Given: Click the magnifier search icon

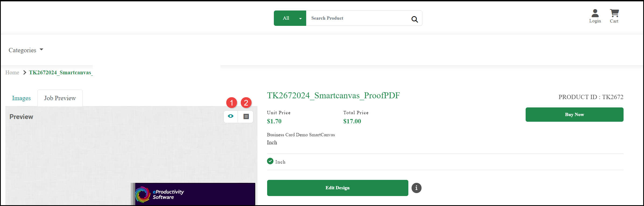Looking at the screenshot, I should point(415,19).
